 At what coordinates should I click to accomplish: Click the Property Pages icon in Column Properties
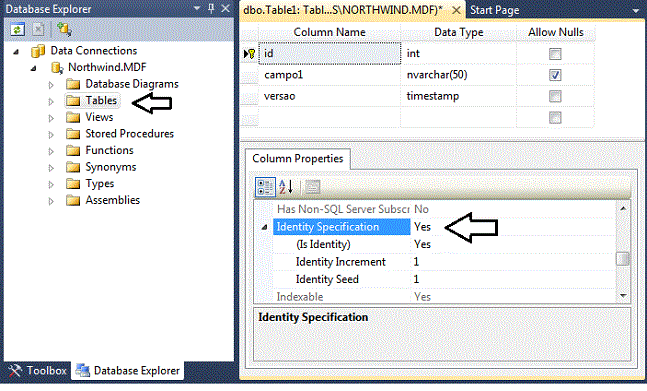point(312,187)
